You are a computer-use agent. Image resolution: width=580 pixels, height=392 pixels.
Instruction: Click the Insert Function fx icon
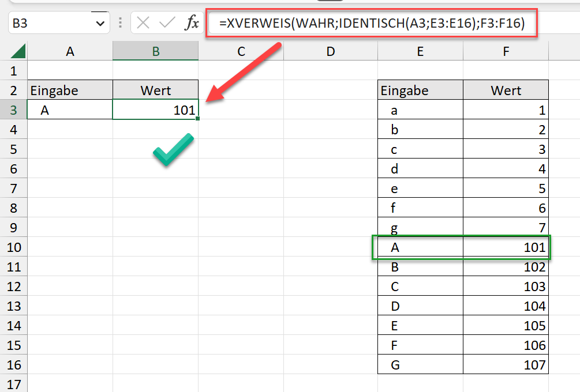click(x=192, y=23)
